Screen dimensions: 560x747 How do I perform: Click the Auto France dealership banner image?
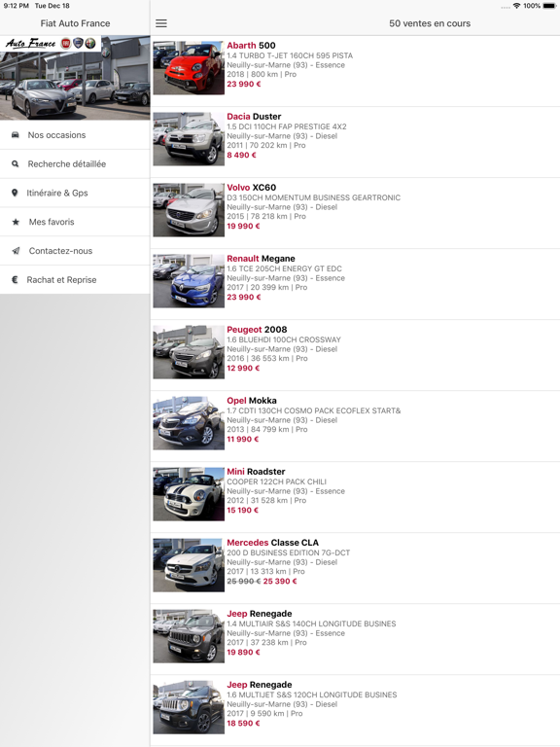tap(75, 78)
